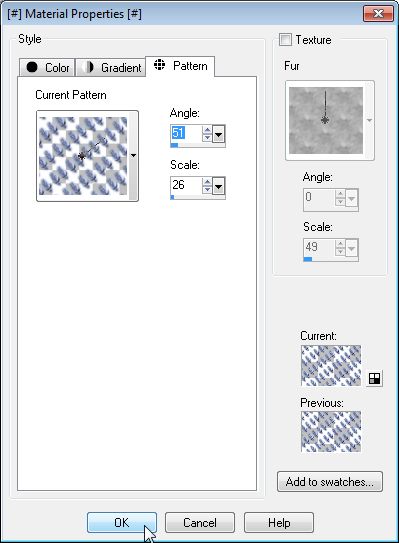
Task: Decrease pattern Angle with down spinner
Action: [x=207, y=137]
